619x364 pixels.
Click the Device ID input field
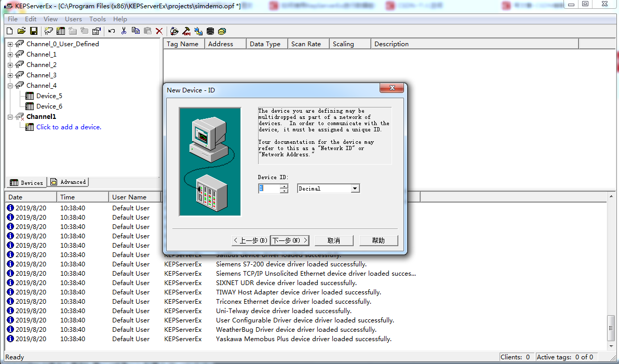(x=269, y=188)
